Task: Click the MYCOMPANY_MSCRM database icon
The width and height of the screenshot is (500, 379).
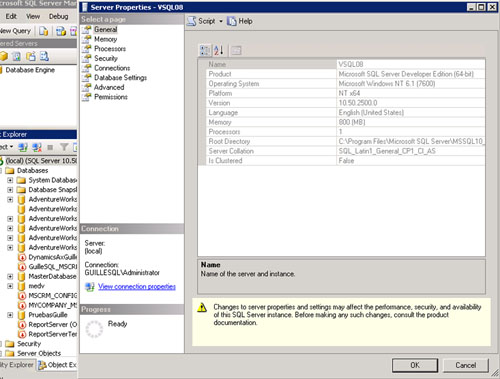Action: pyautogui.click(x=22, y=305)
